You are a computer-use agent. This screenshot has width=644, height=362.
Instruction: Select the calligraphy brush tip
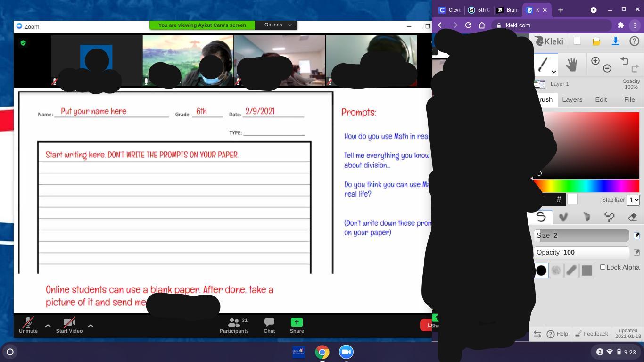point(571,271)
